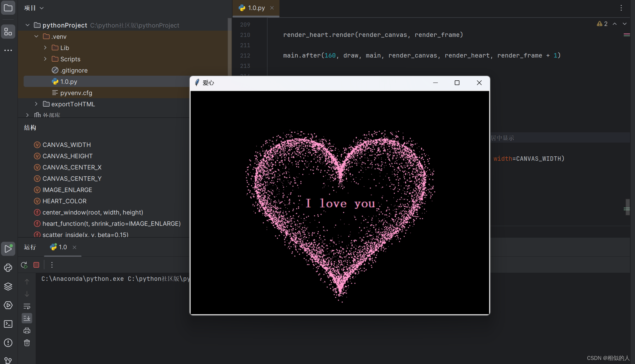The width and height of the screenshot is (635, 364).
Task: Open the Problems tool window icon
Action: click(x=8, y=343)
